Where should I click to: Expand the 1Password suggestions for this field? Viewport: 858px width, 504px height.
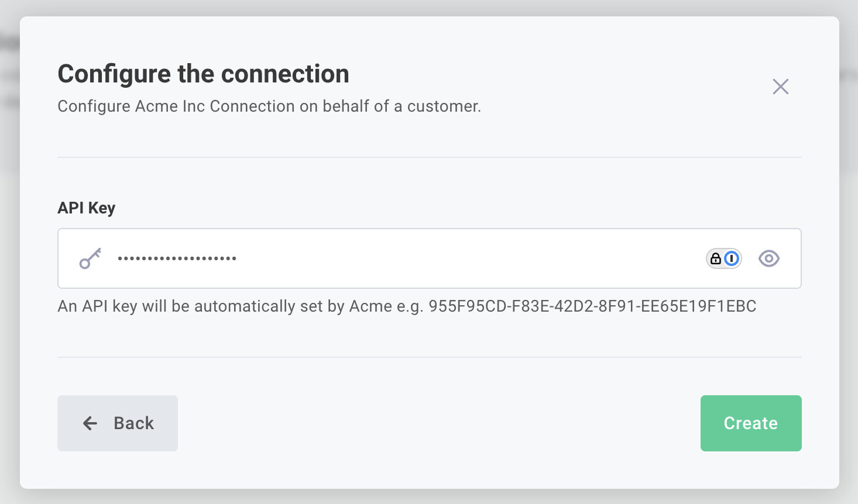(724, 258)
